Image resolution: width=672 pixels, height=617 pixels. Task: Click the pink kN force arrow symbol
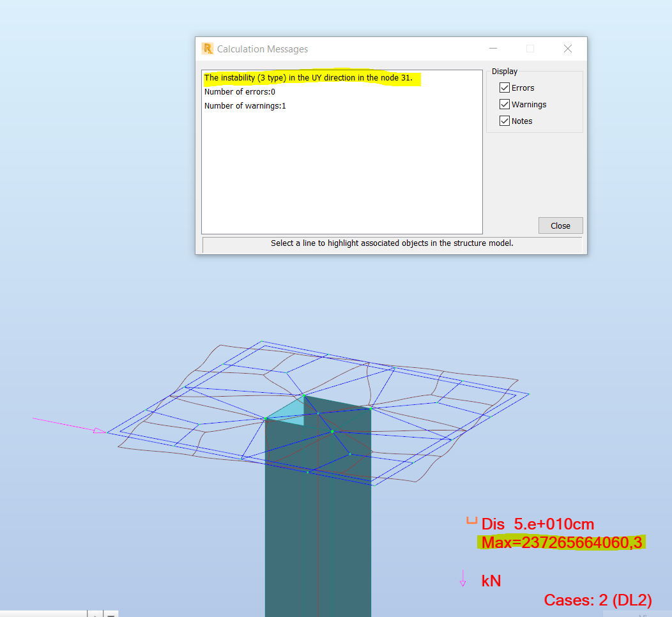point(462,577)
